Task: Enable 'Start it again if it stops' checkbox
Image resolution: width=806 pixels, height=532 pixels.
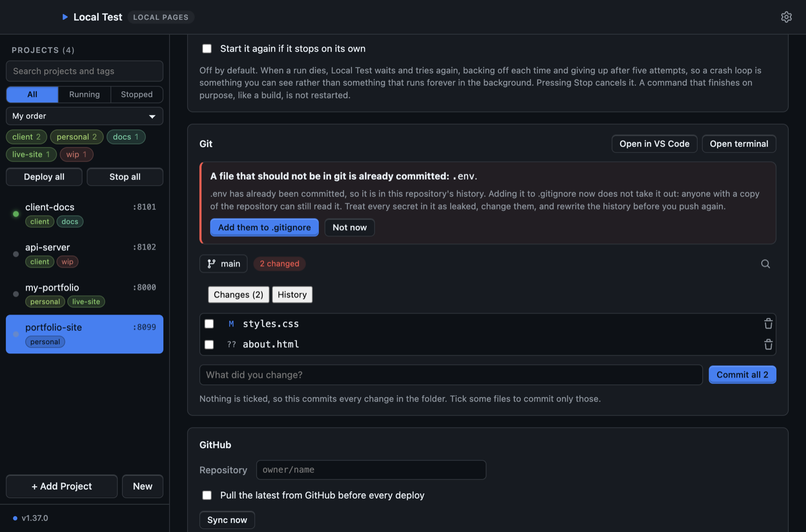Action: 207,49
